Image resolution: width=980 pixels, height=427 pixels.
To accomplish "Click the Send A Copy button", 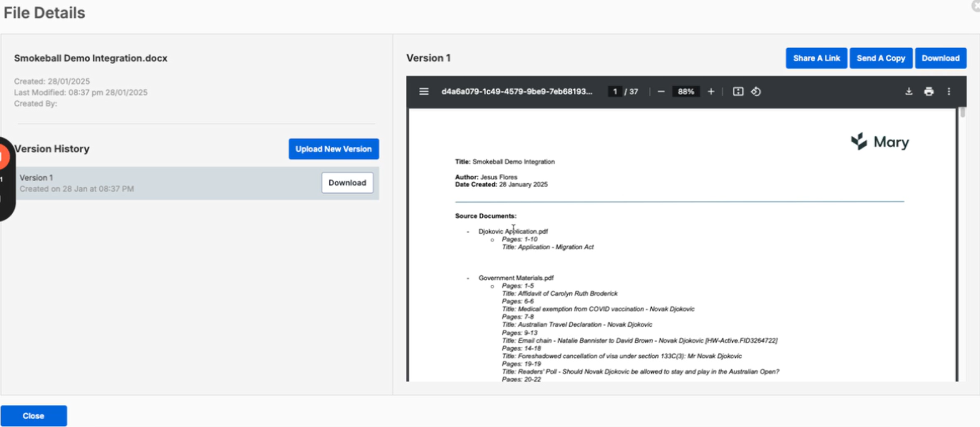I will [x=880, y=58].
